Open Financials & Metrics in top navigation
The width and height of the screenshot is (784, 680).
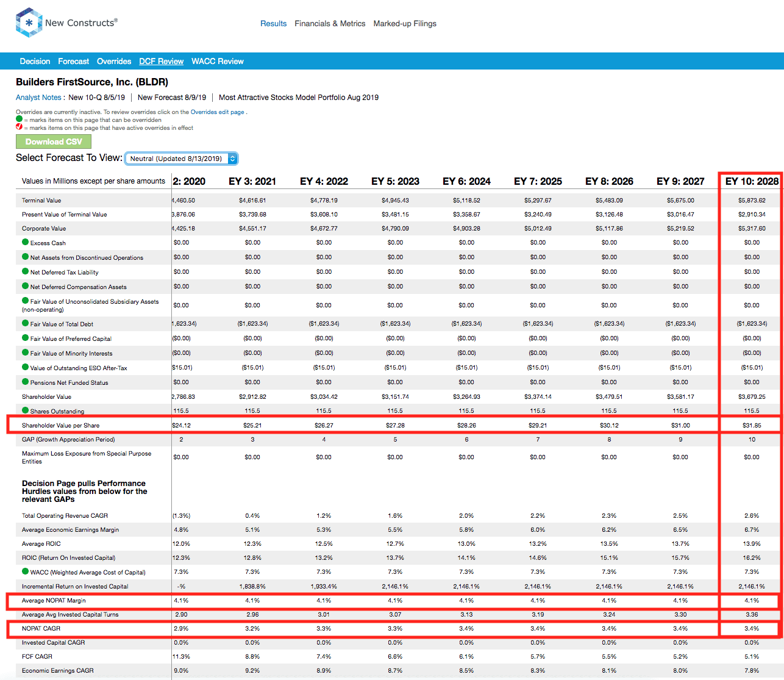(x=330, y=24)
